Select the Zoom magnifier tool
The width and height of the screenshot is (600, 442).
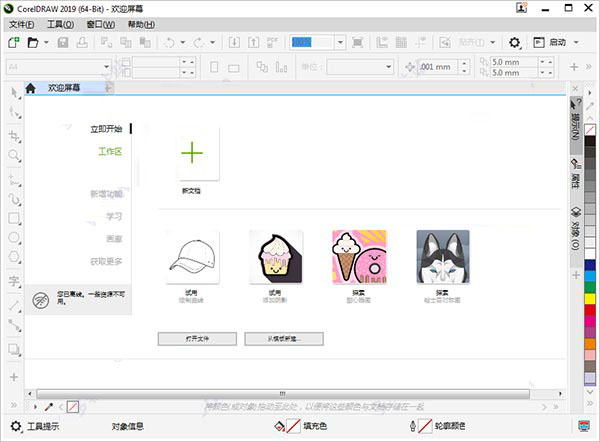point(14,156)
